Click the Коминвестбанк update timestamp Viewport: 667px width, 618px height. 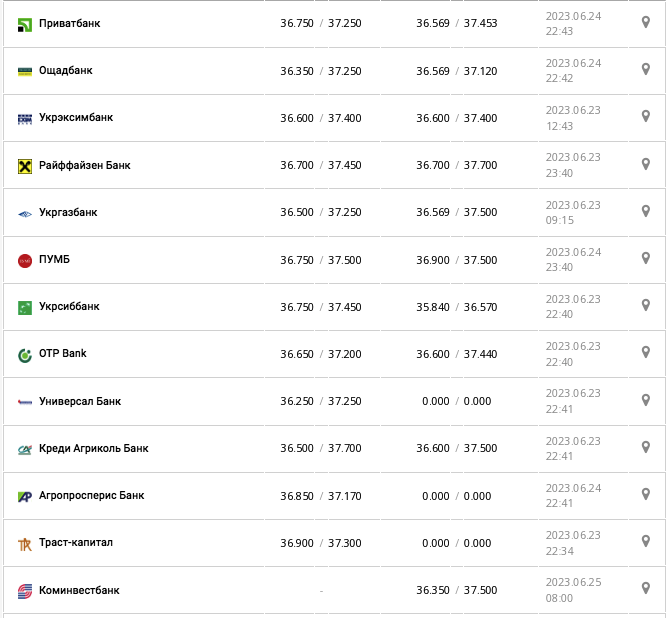point(573,590)
